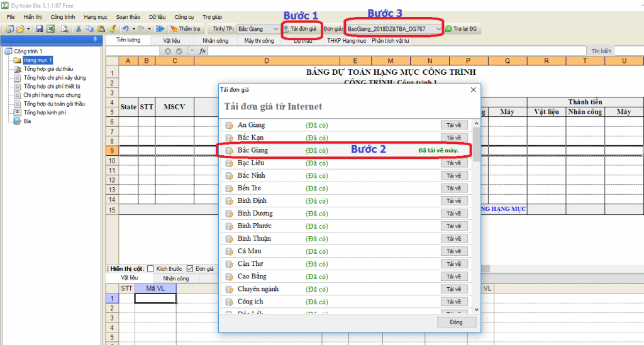The image size is (644, 345).
Task: Enable the Kích thước checkbox
Action: click(x=150, y=268)
